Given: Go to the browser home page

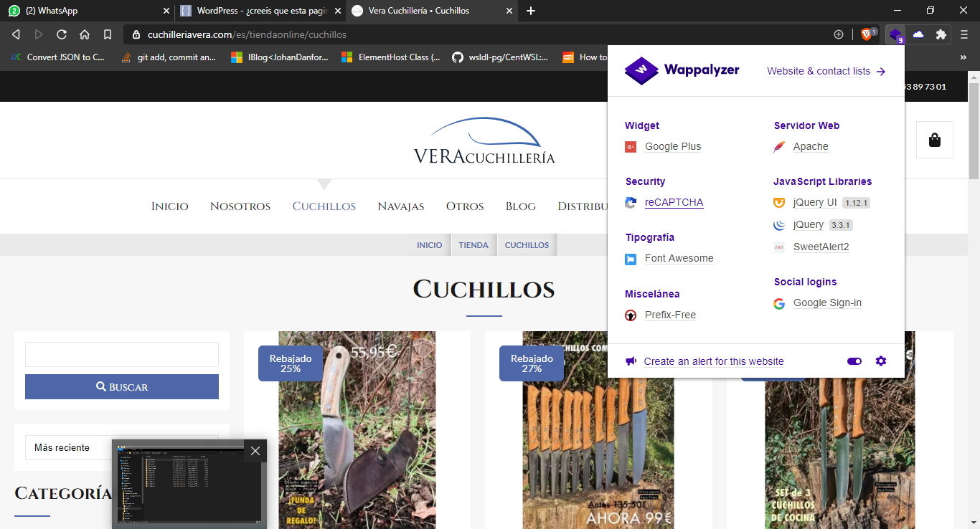Looking at the screenshot, I should pyautogui.click(x=85, y=34).
